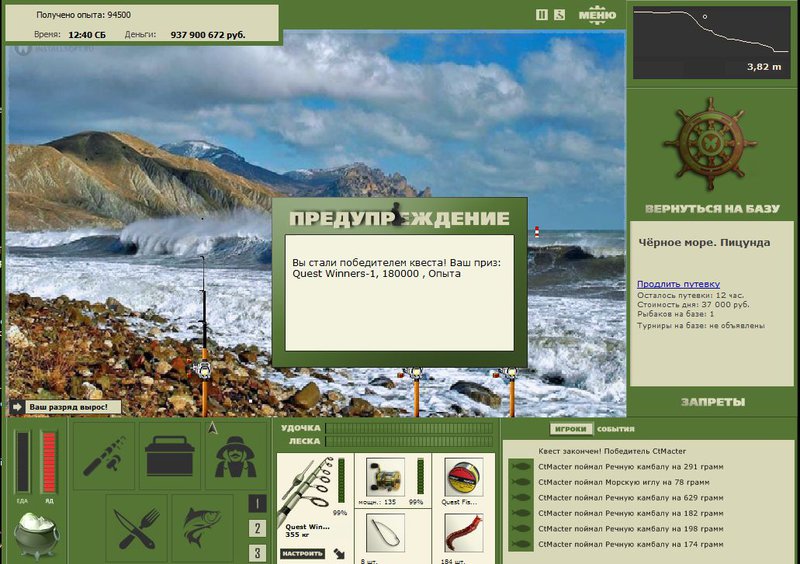This screenshot has height=564, width=800.
Task: Click ВЕРНУТЬСЯ НА БАЗУ to return to base
Action: [x=712, y=209]
